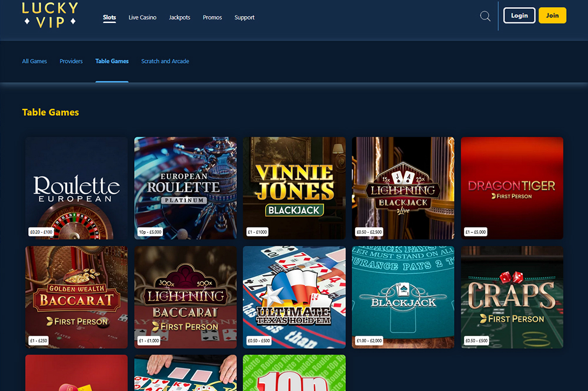Switch to Scratch and Arcade tab
This screenshot has height=391, width=588.
pos(165,61)
